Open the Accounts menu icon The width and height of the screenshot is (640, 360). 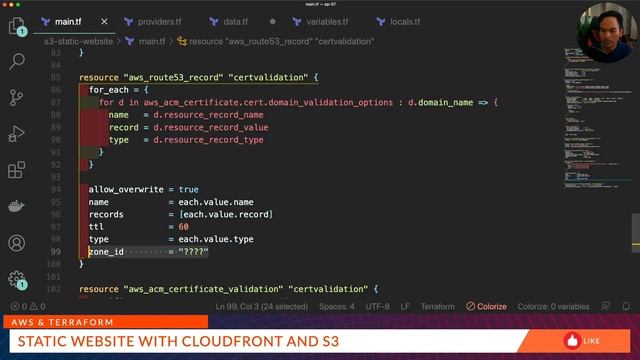16,243
